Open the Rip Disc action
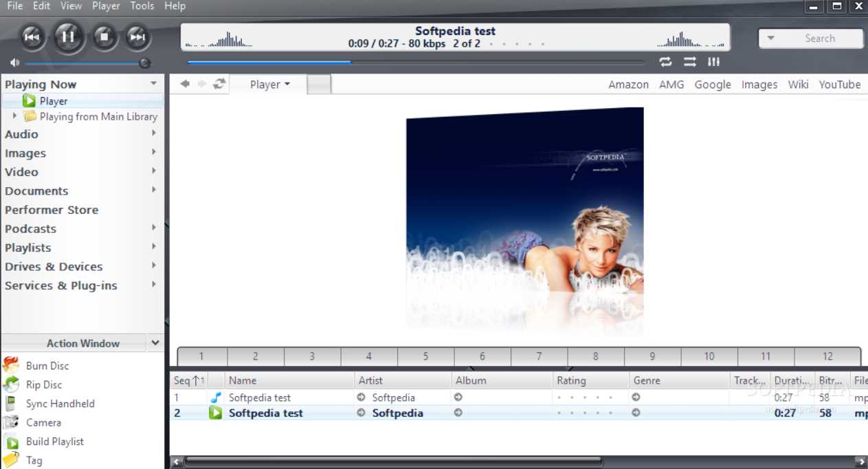Screen dimensions: 868x469 click(x=44, y=385)
